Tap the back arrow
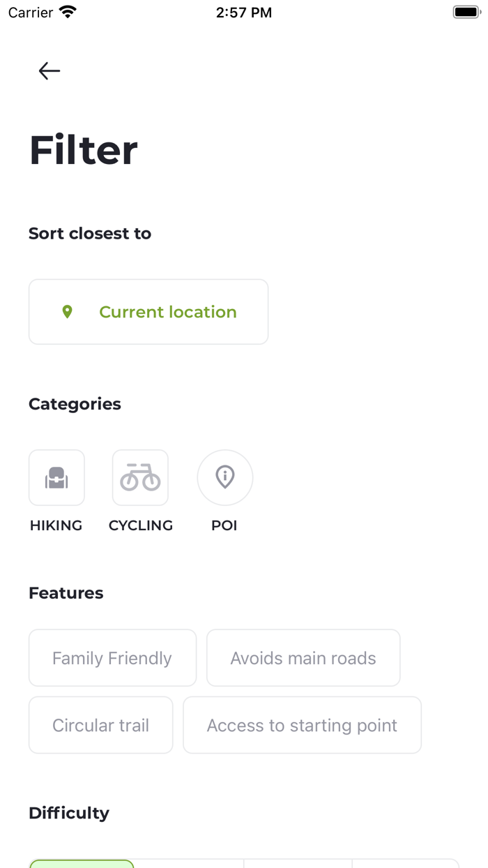The width and height of the screenshot is (488, 868). [x=49, y=70]
